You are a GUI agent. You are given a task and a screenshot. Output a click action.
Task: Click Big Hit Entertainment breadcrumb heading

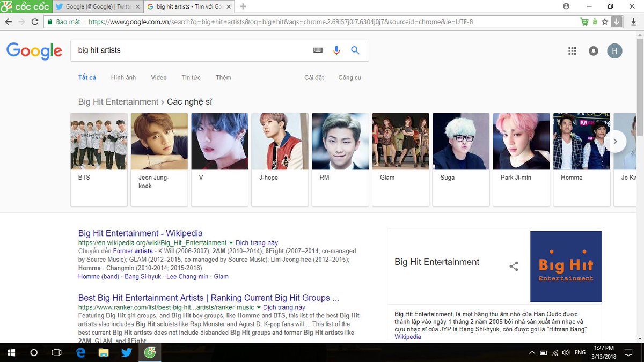click(118, 102)
